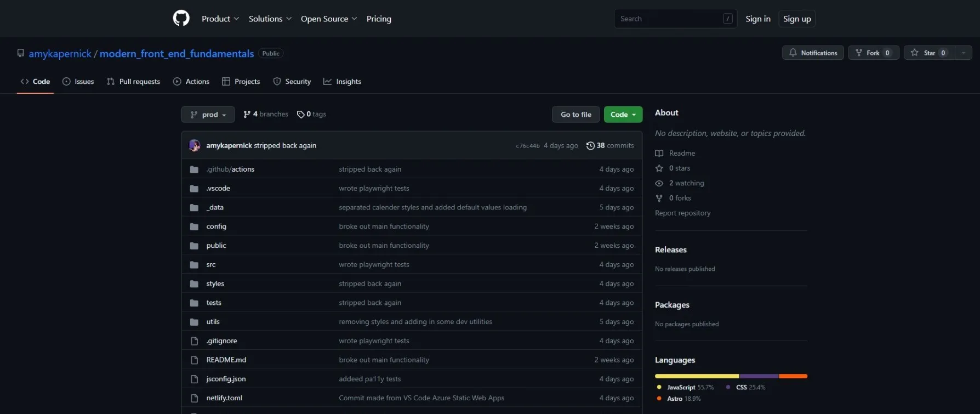This screenshot has height=414, width=980.
Task: Fork the repository
Action: pyautogui.click(x=873, y=53)
